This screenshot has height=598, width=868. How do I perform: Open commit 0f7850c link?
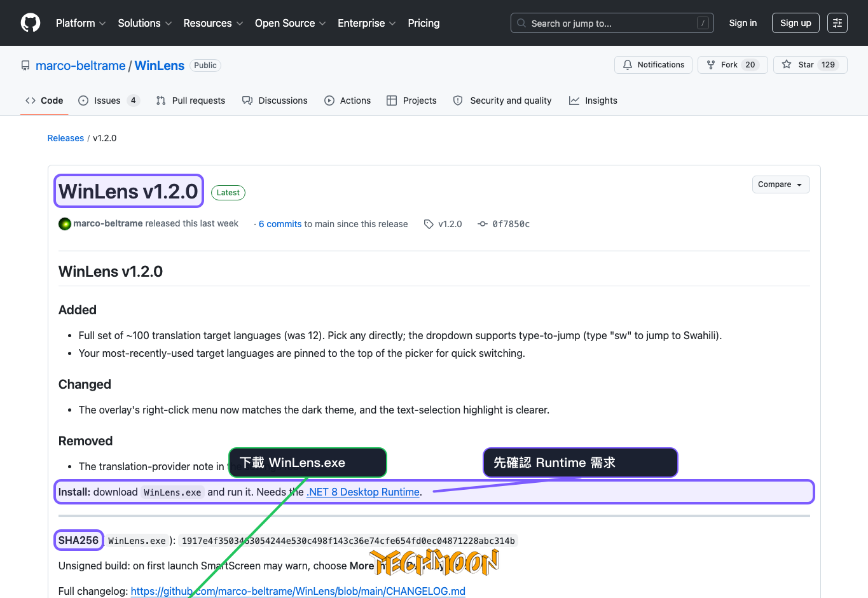click(511, 224)
